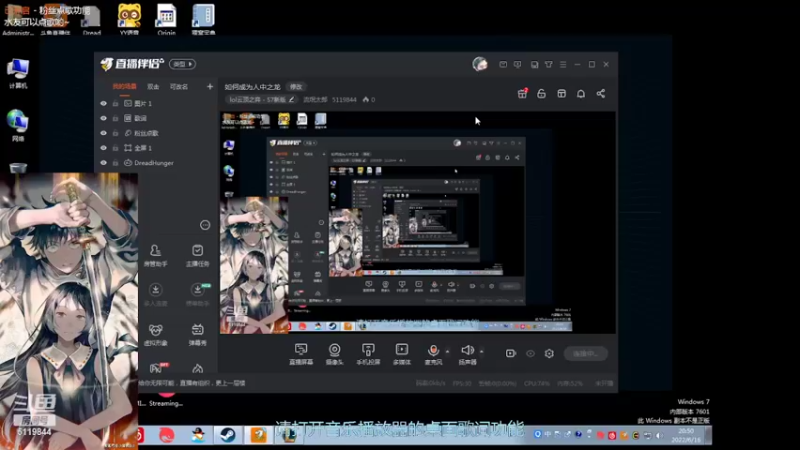Viewport: 800px width, 450px height.
Task: Open the flame tool icon in the bottom tool row
Action: 197,368
